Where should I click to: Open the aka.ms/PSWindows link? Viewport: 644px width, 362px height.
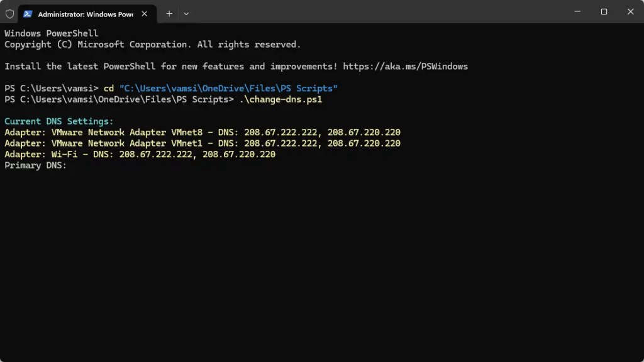[x=406, y=67]
